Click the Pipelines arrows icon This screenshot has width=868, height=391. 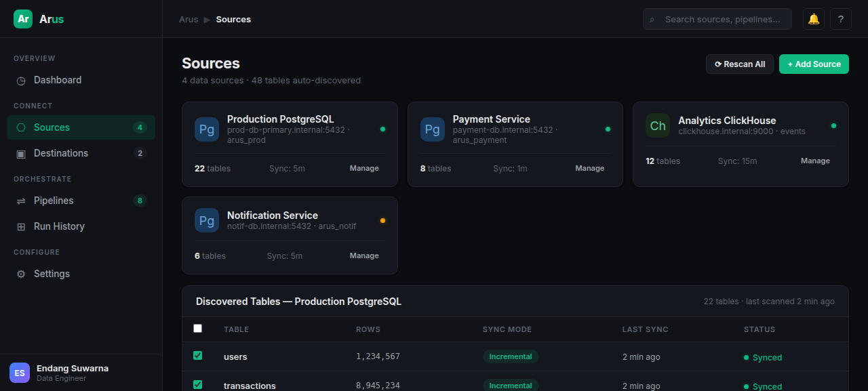tap(21, 201)
